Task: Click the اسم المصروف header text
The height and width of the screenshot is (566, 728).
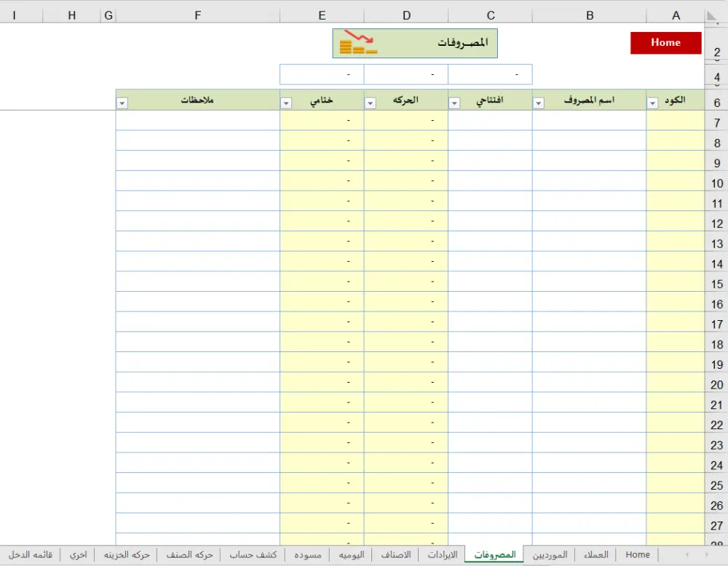Action: coord(589,100)
